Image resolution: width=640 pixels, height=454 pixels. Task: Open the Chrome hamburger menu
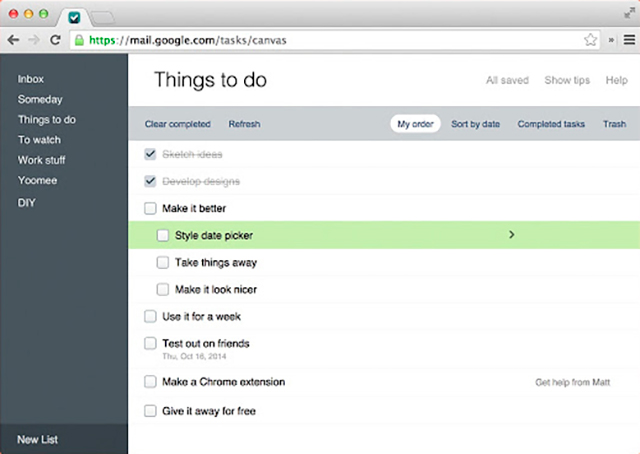click(629, 40)
